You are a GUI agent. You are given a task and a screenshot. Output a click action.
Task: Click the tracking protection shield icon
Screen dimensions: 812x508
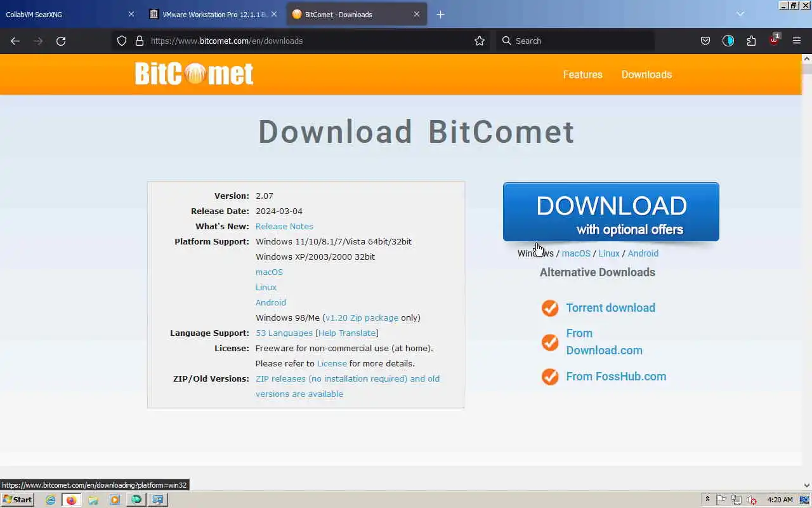click(122, 41)
